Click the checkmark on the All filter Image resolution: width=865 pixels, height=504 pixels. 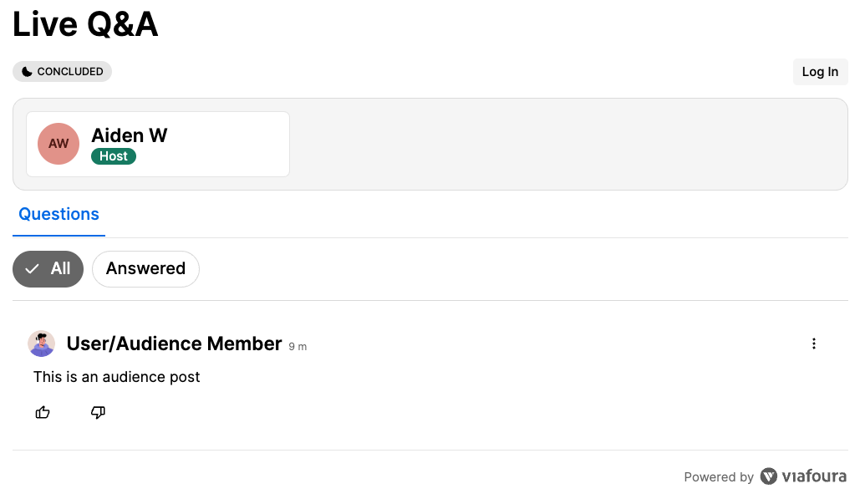(33, 269)
